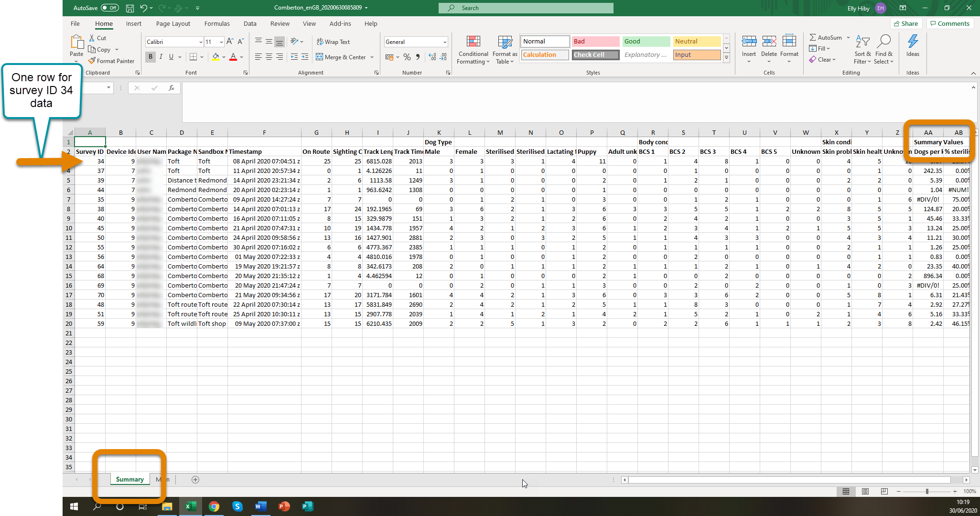Click the zoom slider handle
The image size is (980, 516).
click(x=927, y=492)
